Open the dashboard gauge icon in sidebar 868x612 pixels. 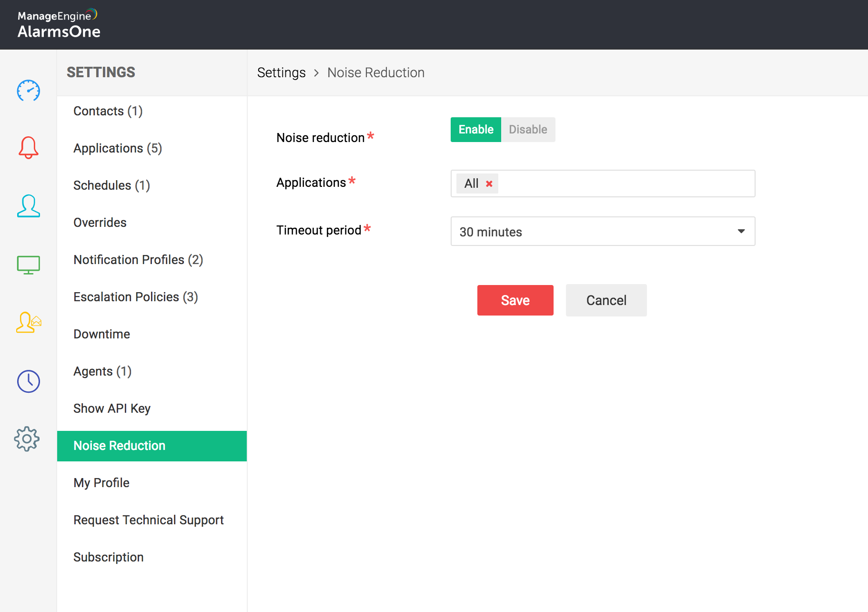point(29,91)
